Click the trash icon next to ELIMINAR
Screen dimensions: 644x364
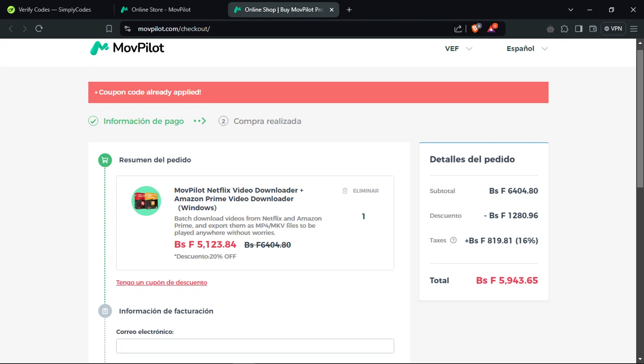point(345,191)
